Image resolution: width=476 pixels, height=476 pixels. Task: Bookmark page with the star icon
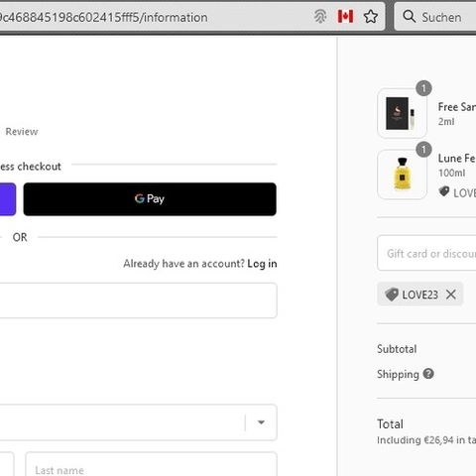371,17
